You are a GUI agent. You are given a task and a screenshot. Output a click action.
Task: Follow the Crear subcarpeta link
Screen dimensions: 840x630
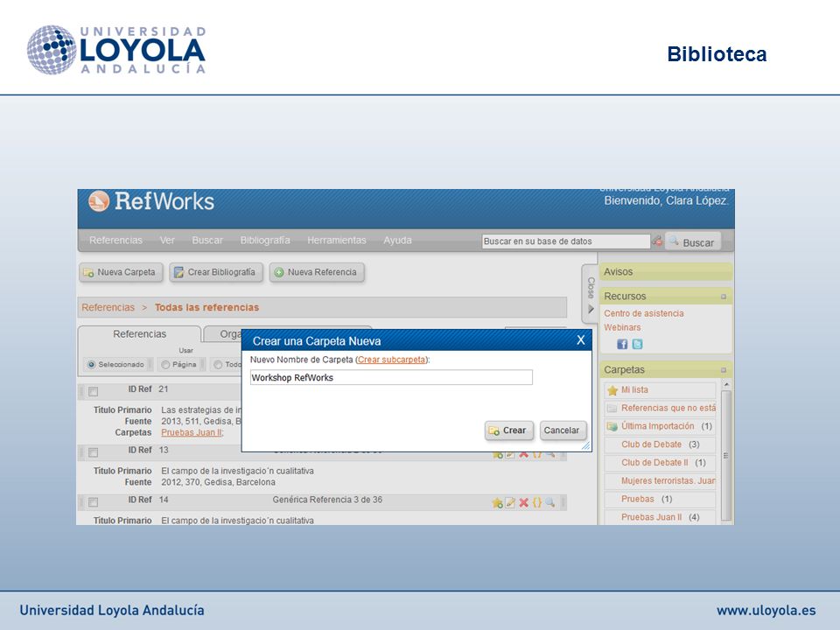coord(391,360)
